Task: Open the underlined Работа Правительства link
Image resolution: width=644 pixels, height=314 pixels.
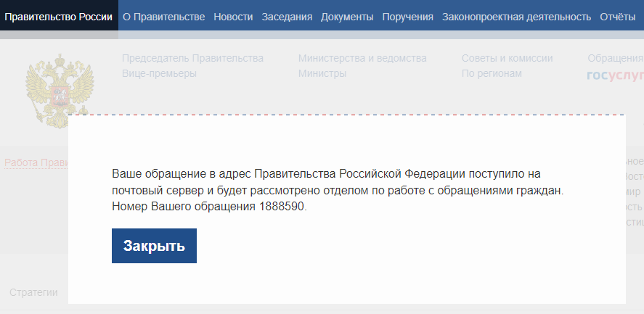Action: [36, 162]
